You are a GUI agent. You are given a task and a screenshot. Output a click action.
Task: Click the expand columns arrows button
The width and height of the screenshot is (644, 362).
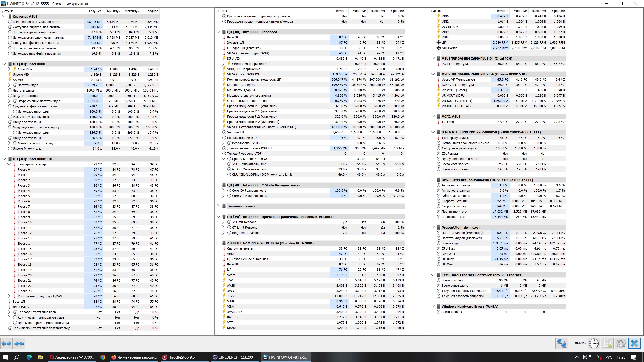6,343
